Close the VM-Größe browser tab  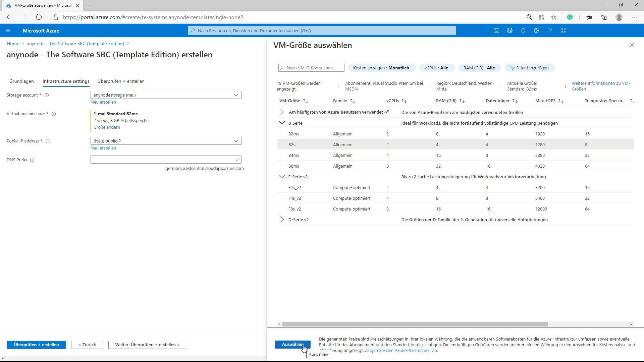pyautogui.click(x=77, y=5)
